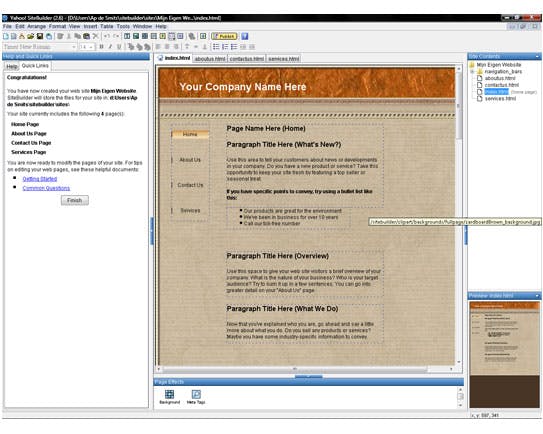The width and height of the screenshot is (543, 434).
Task: Select services.html in Site Contents tree
Action: pos(500,99)
